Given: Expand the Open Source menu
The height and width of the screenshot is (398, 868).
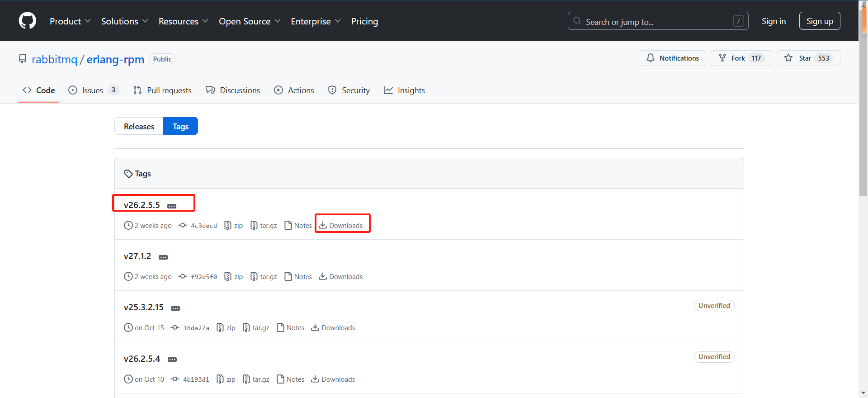Looking at the screenshot, I should click(250, 21).
